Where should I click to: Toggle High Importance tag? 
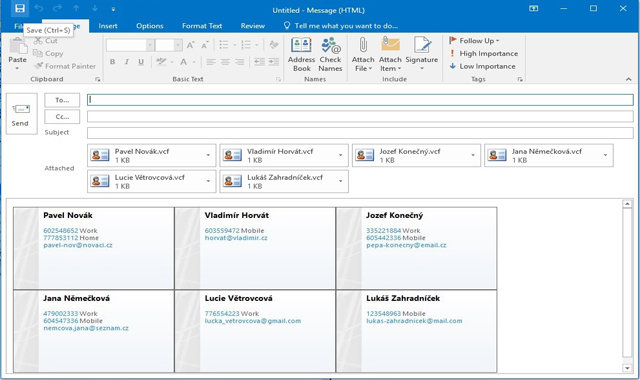tap(484, 53)
